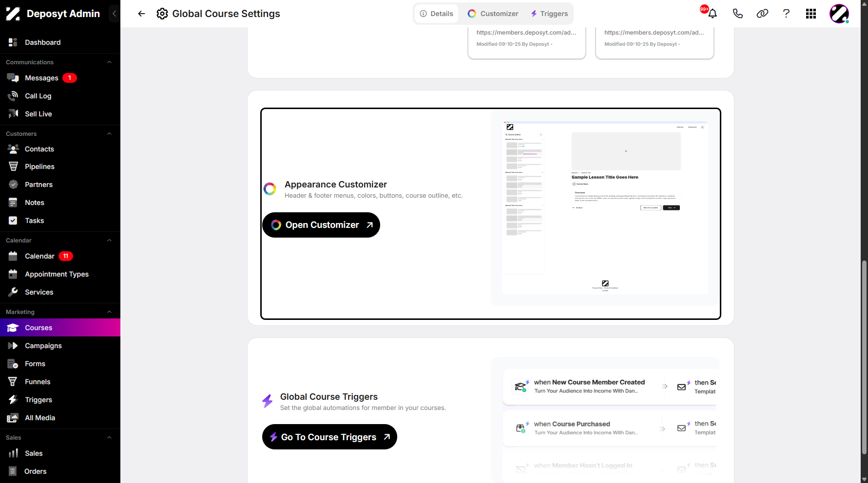Switch to the Triggers tab
Image resolution: width=868 pixels, height=483 pixels.
[x=549, y=14]
